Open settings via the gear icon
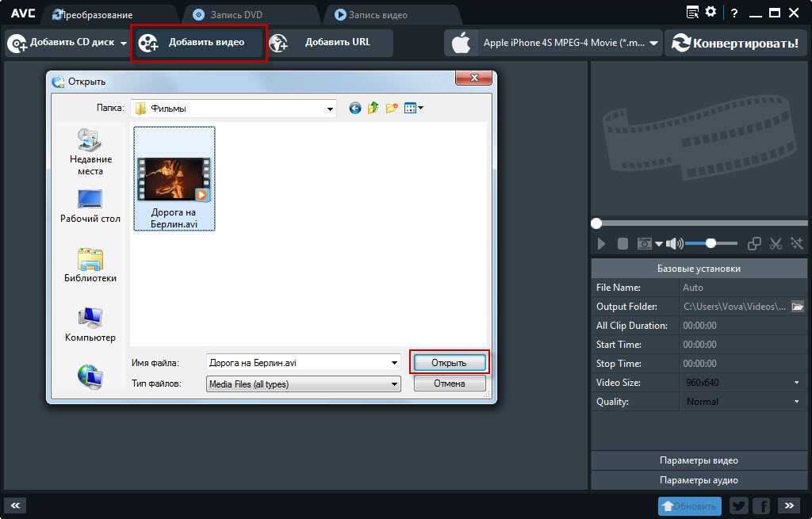812x519 pixels. click(710, 13)
